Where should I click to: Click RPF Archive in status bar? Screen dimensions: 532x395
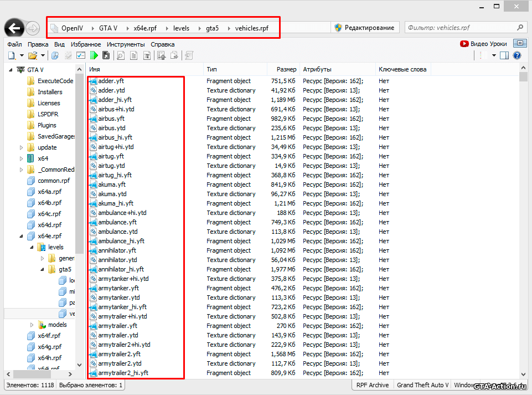point(372,385)
